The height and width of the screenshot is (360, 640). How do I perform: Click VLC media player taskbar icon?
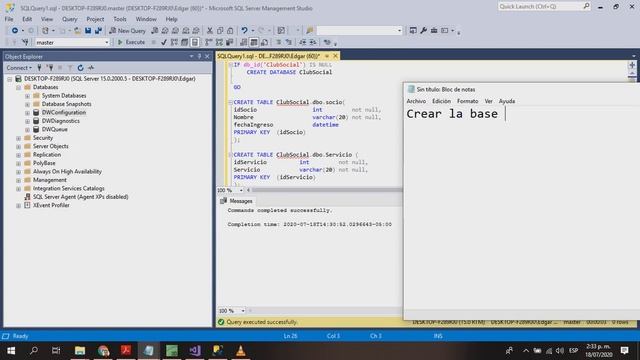coord(241,351)
